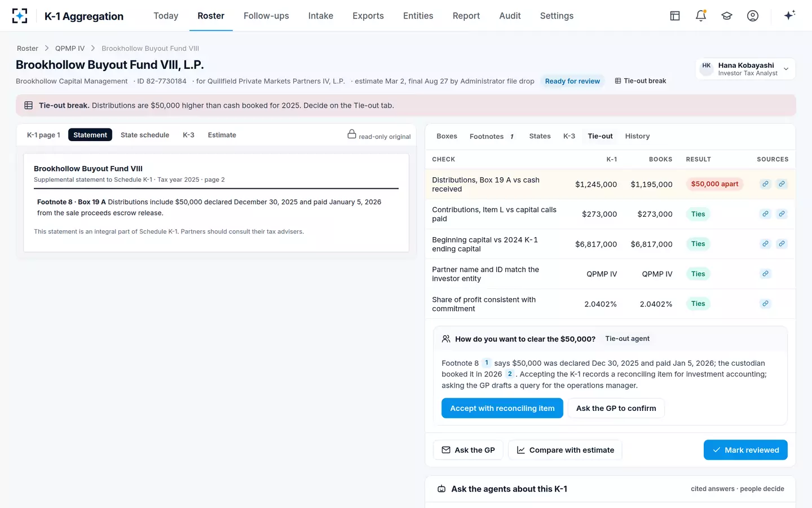Open the user account icon
Viewport: 812px width, 508px height.
pos(753,16)
